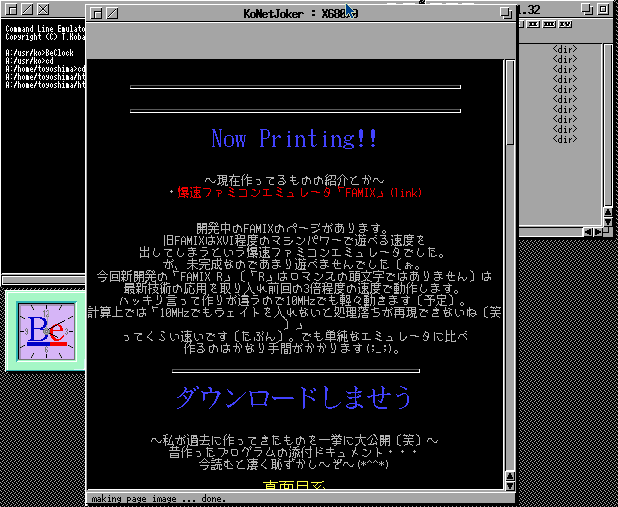The width and height of the screenshot is (618, 507).
Task: Select the first <dir> entry in the file manager
Action: coord(564,49)
